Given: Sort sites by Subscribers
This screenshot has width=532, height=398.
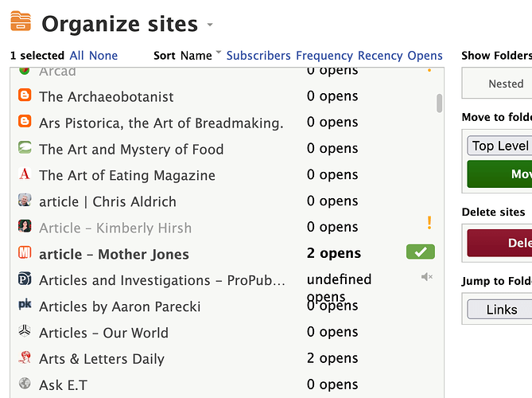Looking at the screenshot, I should pyautogui.click(x=258, y=56).
